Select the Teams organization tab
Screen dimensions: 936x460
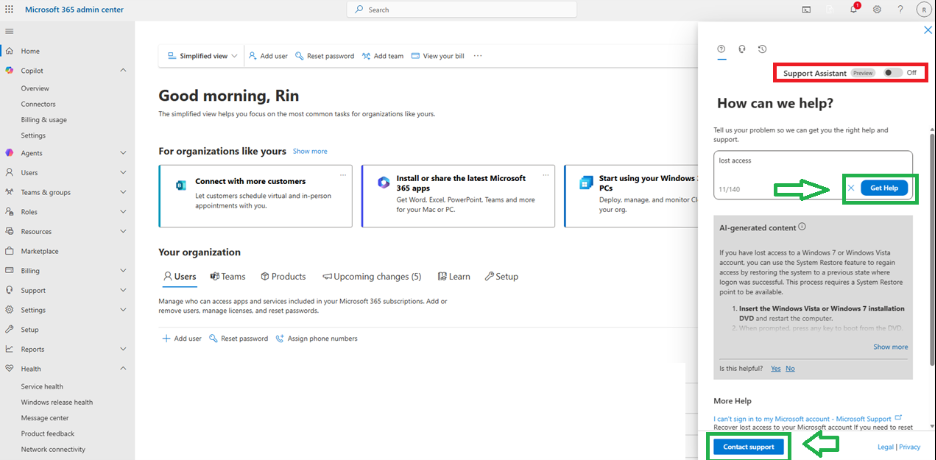tap(227, 277)
